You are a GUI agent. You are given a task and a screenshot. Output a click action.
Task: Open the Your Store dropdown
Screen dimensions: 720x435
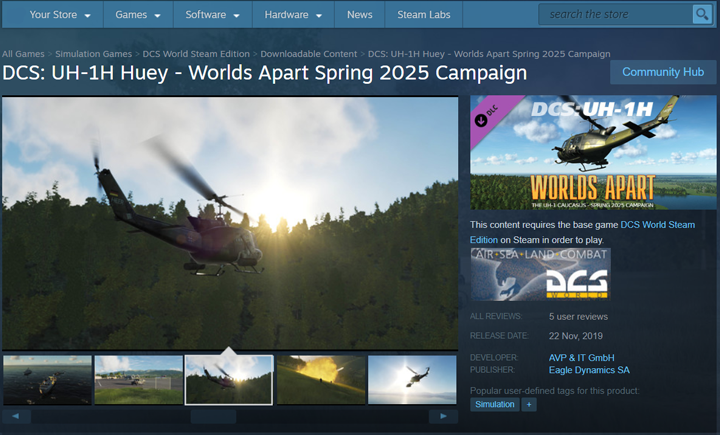59,15
